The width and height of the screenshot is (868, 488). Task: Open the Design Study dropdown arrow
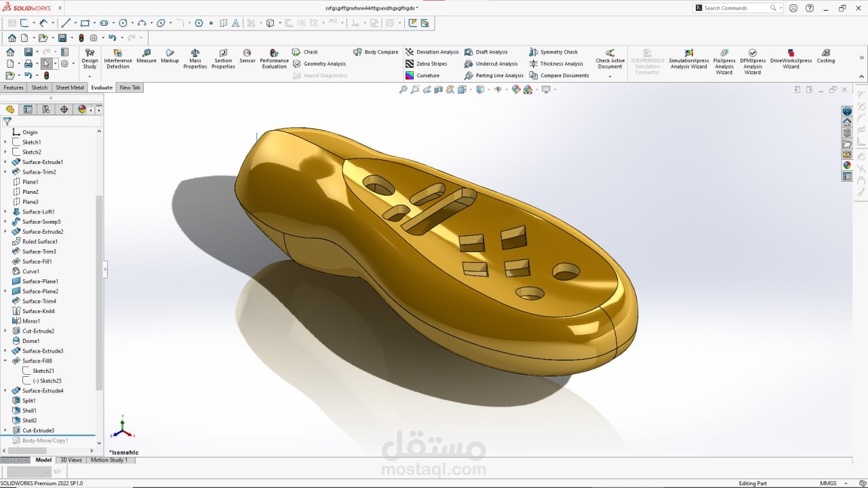[x=90, y=76]
